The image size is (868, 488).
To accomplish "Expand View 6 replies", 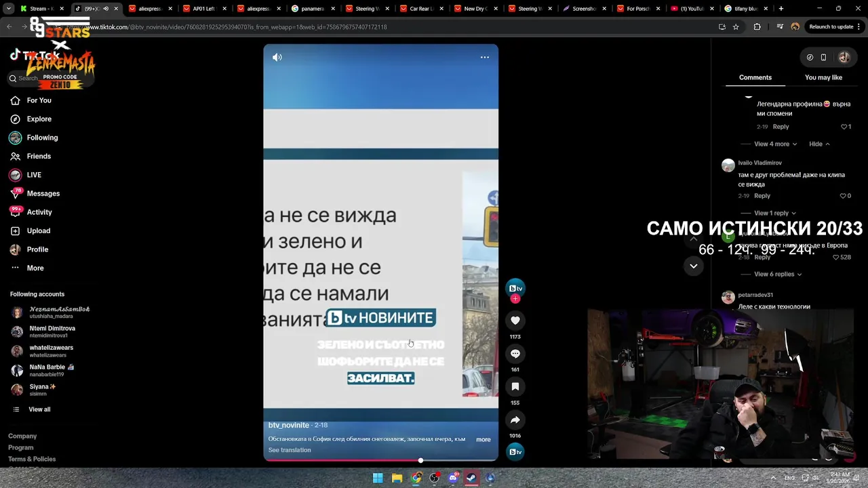I will [x=778, y=274].
